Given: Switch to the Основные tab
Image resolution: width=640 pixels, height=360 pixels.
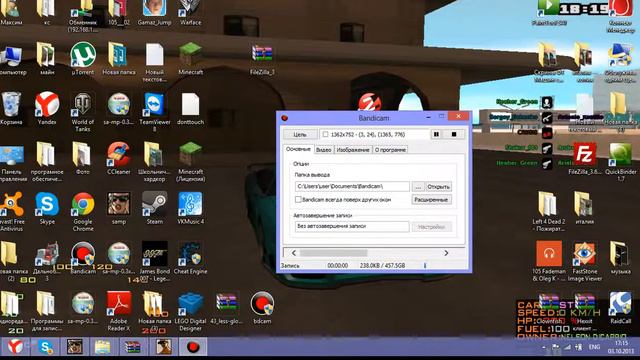Looking at the screenshot, I should [298, 149].
